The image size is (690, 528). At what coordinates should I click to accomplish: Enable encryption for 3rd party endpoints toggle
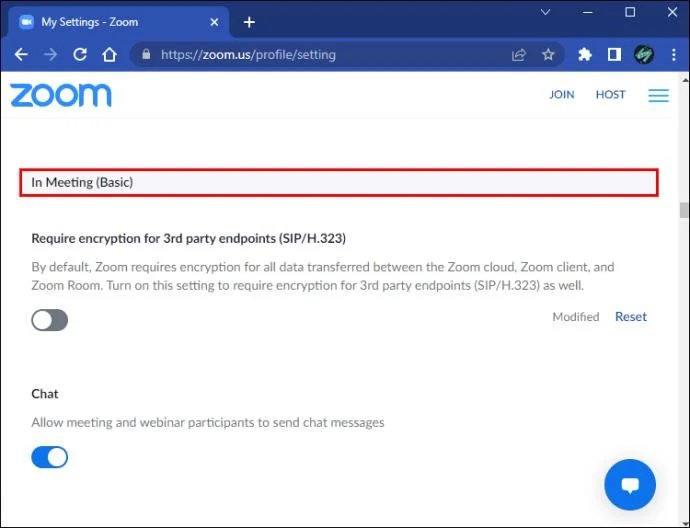[50, 320]
